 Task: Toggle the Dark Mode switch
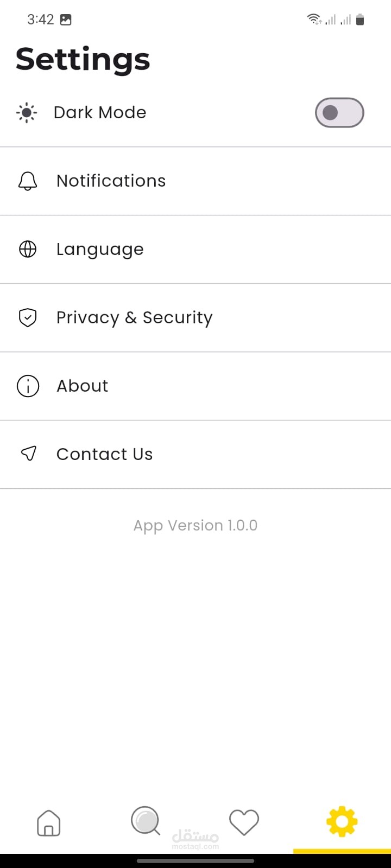339,113
